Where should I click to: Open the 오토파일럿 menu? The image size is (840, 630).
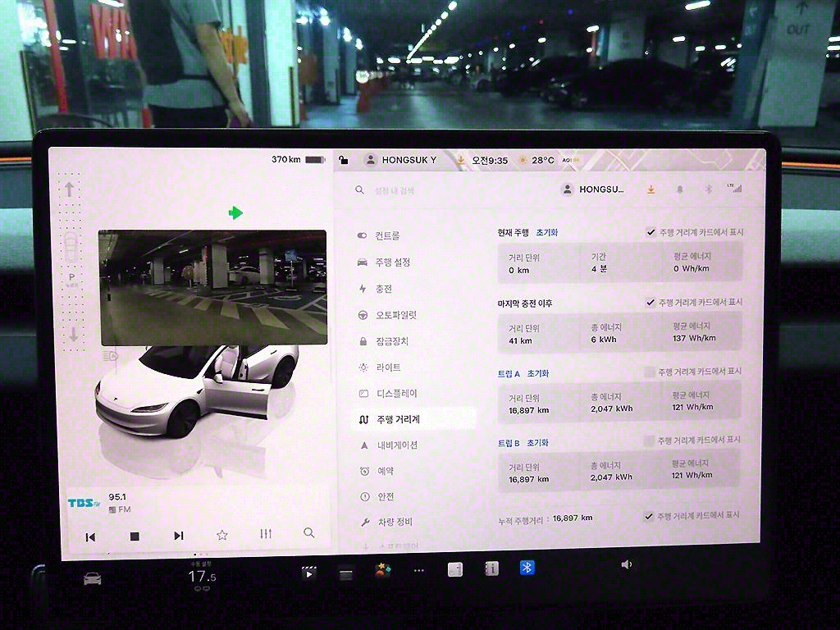tap(387, 315)
